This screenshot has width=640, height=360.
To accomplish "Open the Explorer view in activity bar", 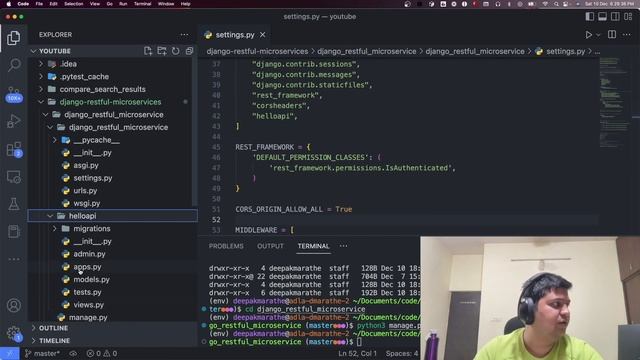I will [x=13, y=38].
